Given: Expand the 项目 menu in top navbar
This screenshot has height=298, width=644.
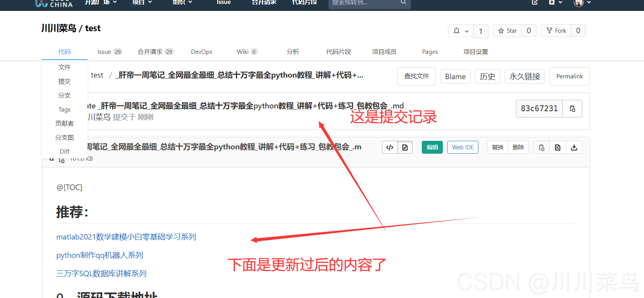Looking at the screenshot, I should (142, 2).
